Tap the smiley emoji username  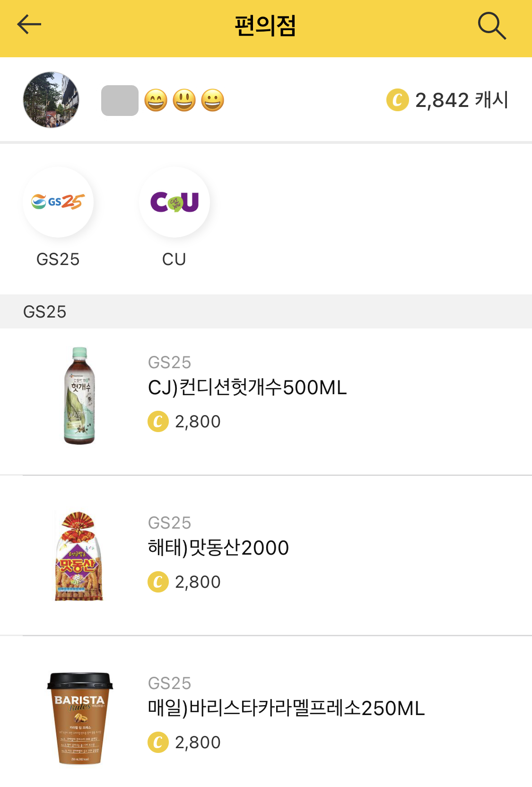click(x=163, y=100)
